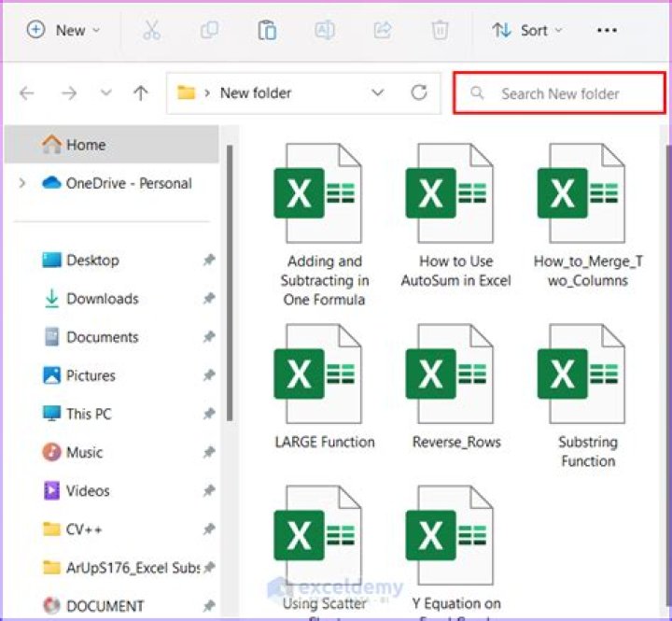Viewport: 672px width, 621px height.
Task: Click the pin icon next to This PC
Action: (209, 414)
